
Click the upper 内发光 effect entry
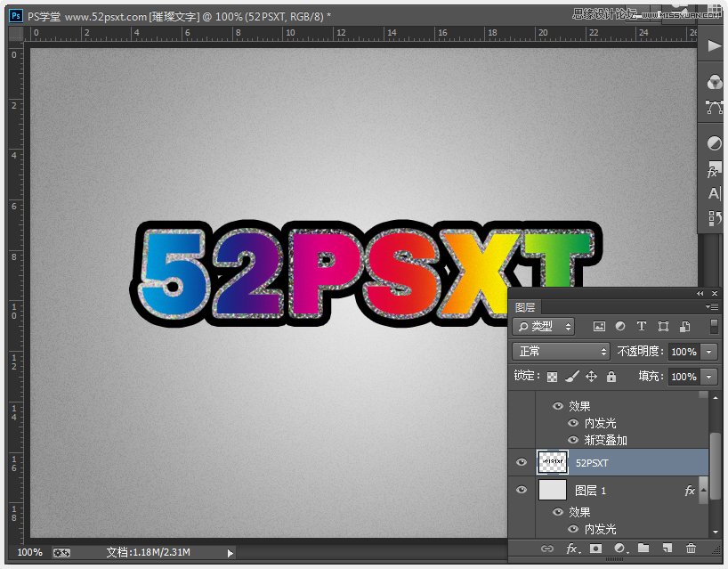pyautogui.click(x=601, y=423)
